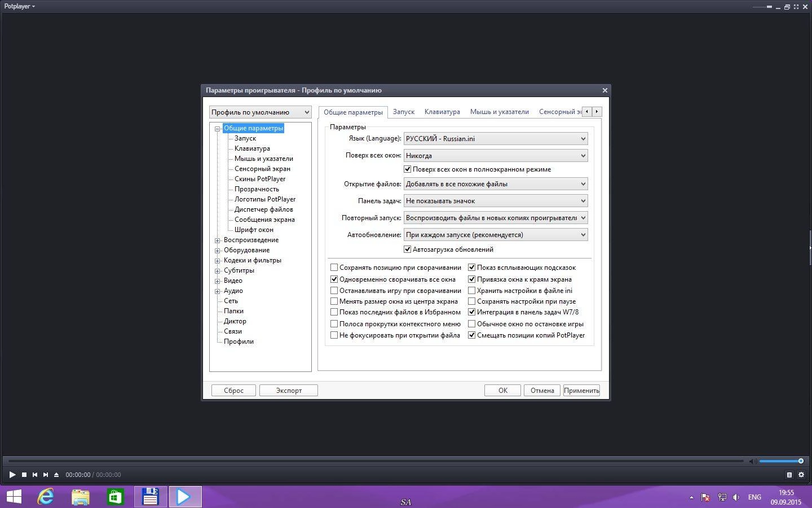Open the Potplayer main menu
Viewport: 812px width, 508px height.
click(x=19, y=6)
